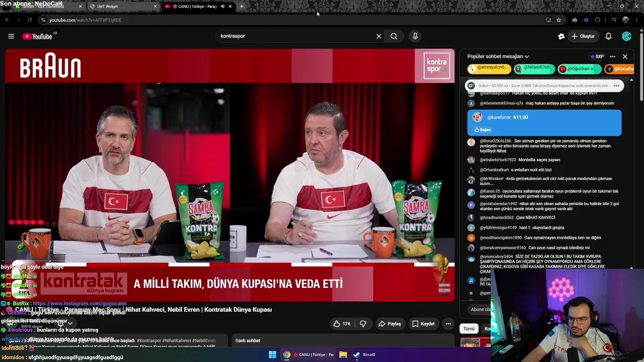Mute the CANLI Türkiye tab audio
The width and height of the screenshot is (644, 362).
coord(222,7)
